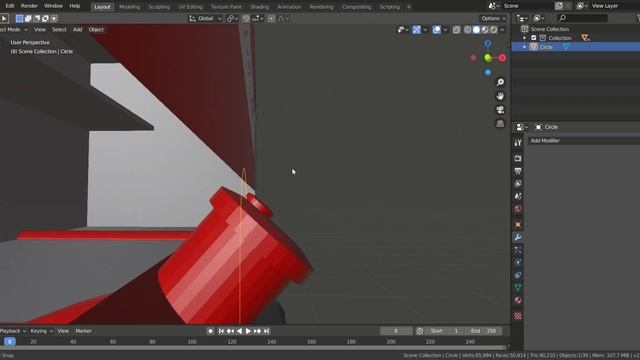Image resolution: width=640 pixels, height=360 pixels.
Task: Open the Object Mode dropdown
Action: click(14, 30)
